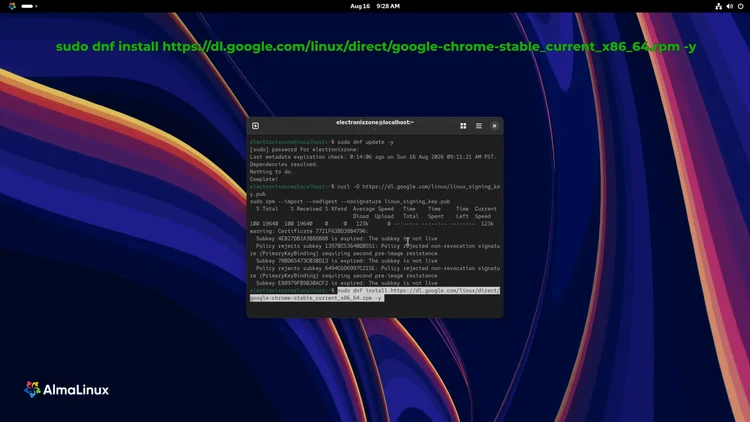Screen dimensions: 750x422
Task: Click 'warning: Certificate 7721F68BD38B4796' line
Action: coord(309,231)
